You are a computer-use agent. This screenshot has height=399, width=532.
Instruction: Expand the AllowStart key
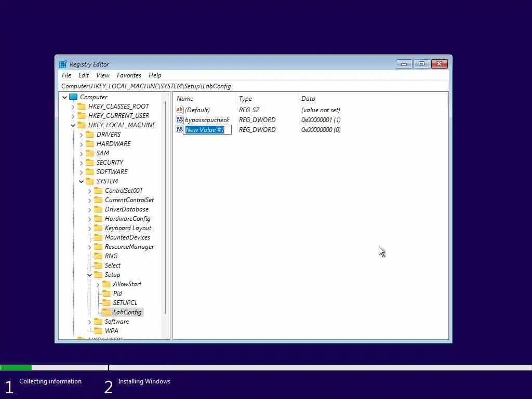tap(98, 284)
